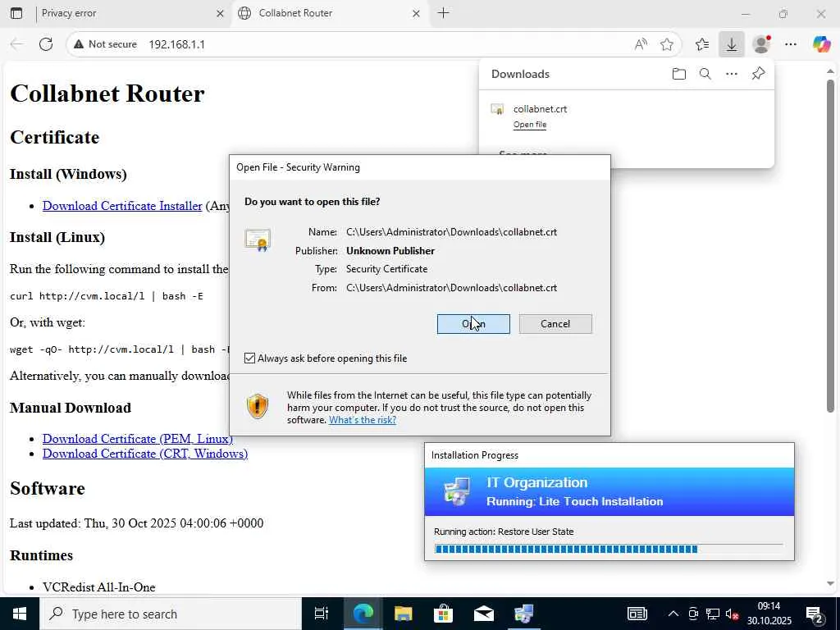Toggle the Downloads toolbar button
Viewport: 840px width, 630px height.
tap(731, 44)
